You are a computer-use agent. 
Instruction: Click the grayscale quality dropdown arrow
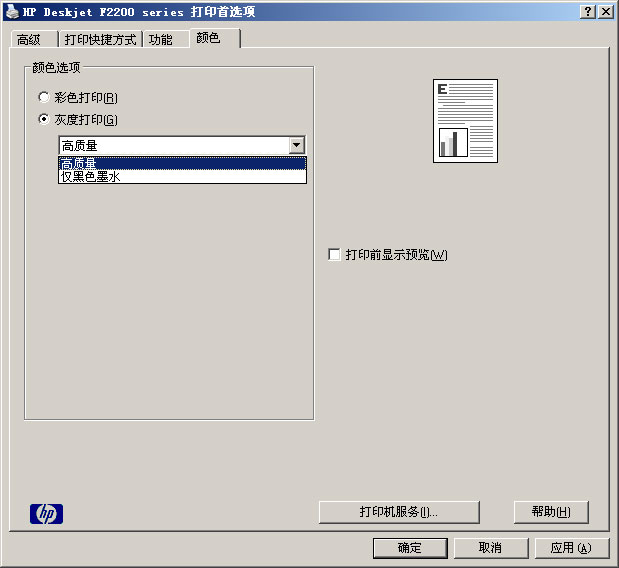pos(296,145)
